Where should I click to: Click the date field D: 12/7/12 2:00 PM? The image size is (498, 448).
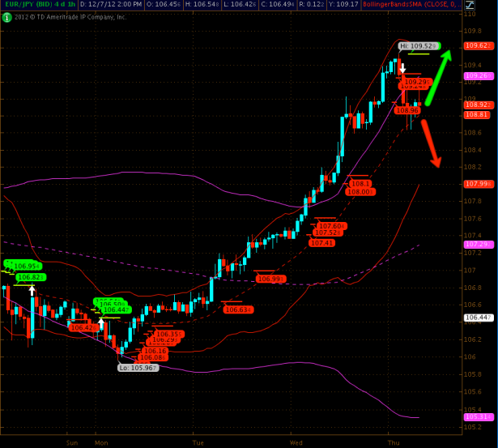tap(111, 4)
